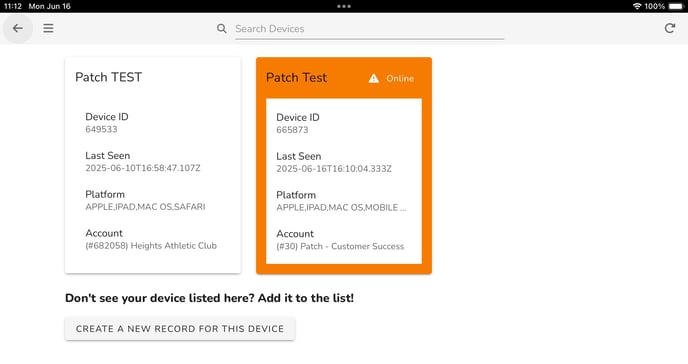The height and width of the screenshot is (364, 688).
Task: Tap the three-dot multitasking indicator
Action: click(344, 6)
